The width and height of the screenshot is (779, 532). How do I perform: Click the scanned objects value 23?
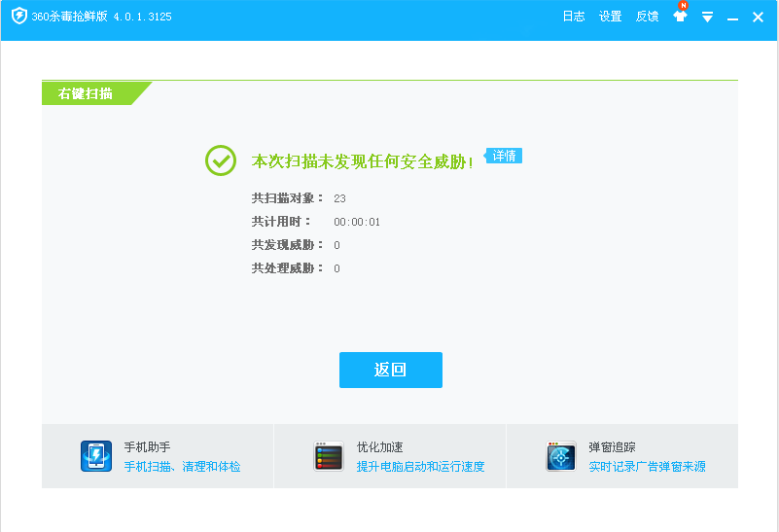click(x=339, y=198)
